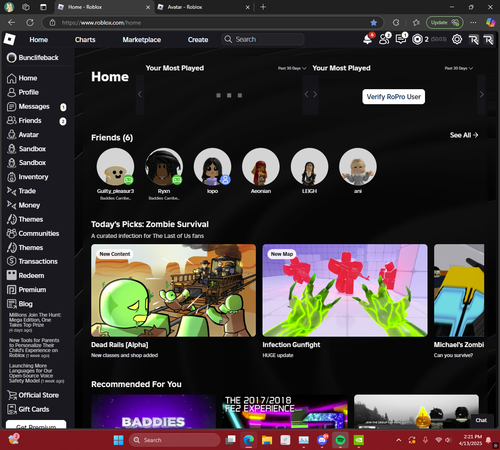Open friend requests icon in top bar
Viewport: 500px width, 450px height.
[384, 39]
